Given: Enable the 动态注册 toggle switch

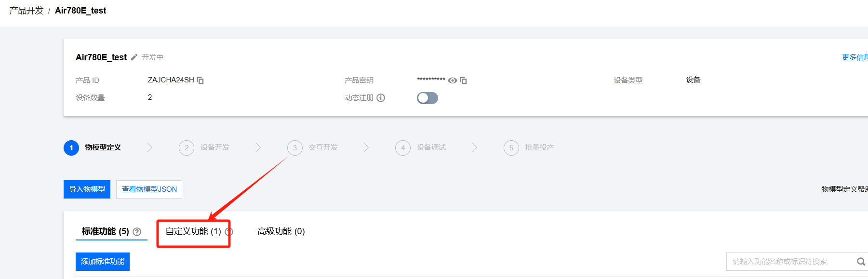Looking at the screenshot, I should click(x=427, y=98).
